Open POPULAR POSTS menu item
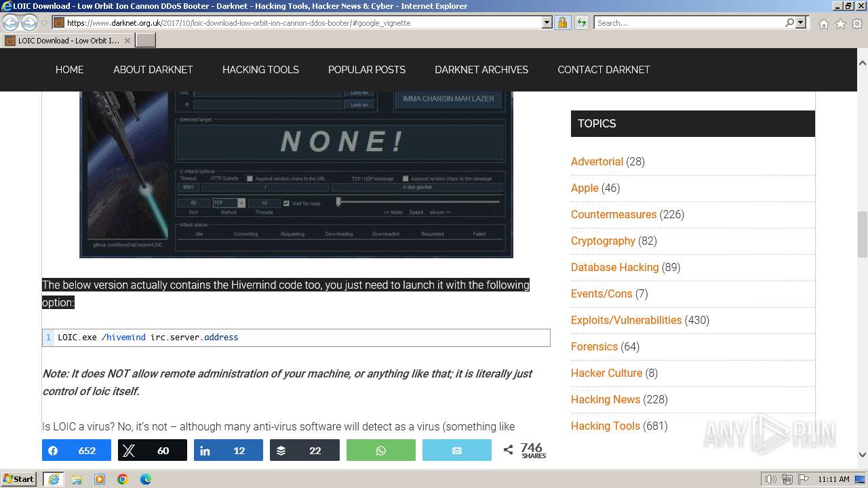Viewport: 868px width, 488px height. tap(367, 69)
